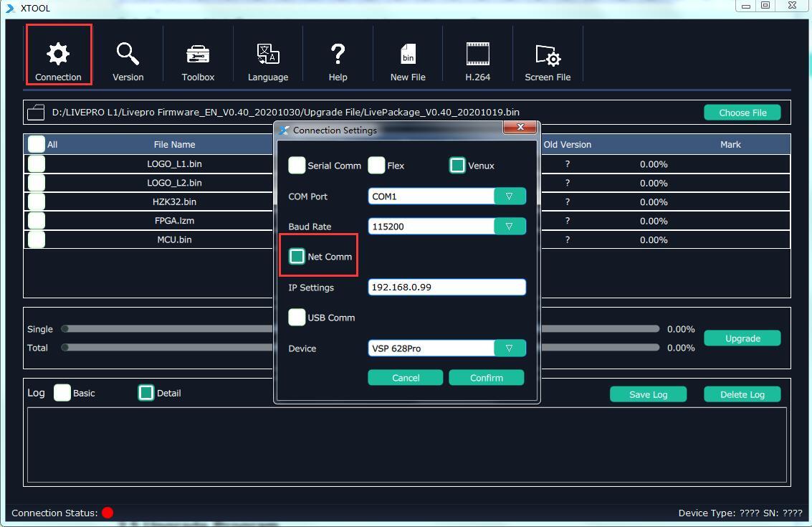
Task: Enable USB Comm connection mode
Action: pyautogui.click(x=297, y=317)
